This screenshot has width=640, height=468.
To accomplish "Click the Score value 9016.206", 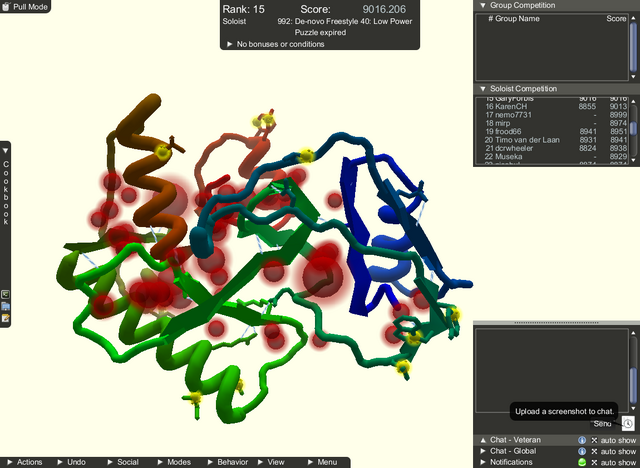I will pos(384,9).
